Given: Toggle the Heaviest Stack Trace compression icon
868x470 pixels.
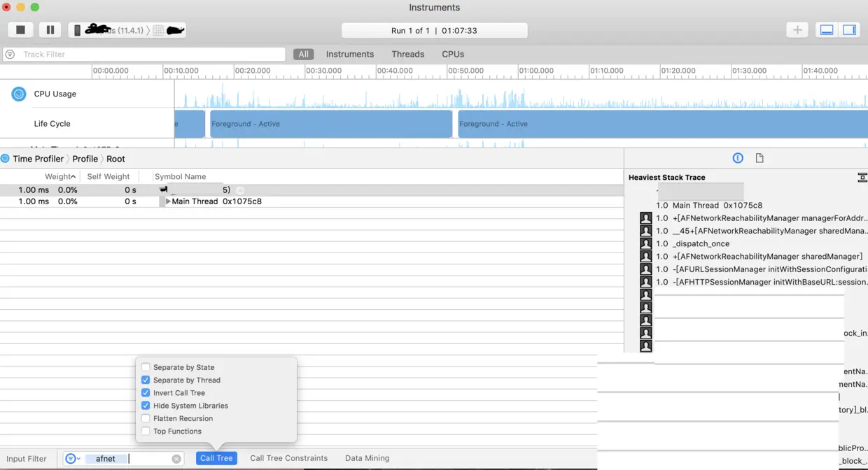Looking at the screenshot, I should click(862, 178).
